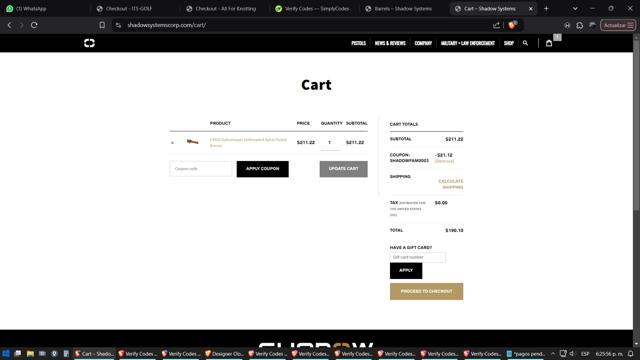Open Designer Clo... taskbar window
The height and width of the screenshot is (360, 640).
tap(224, 353)
